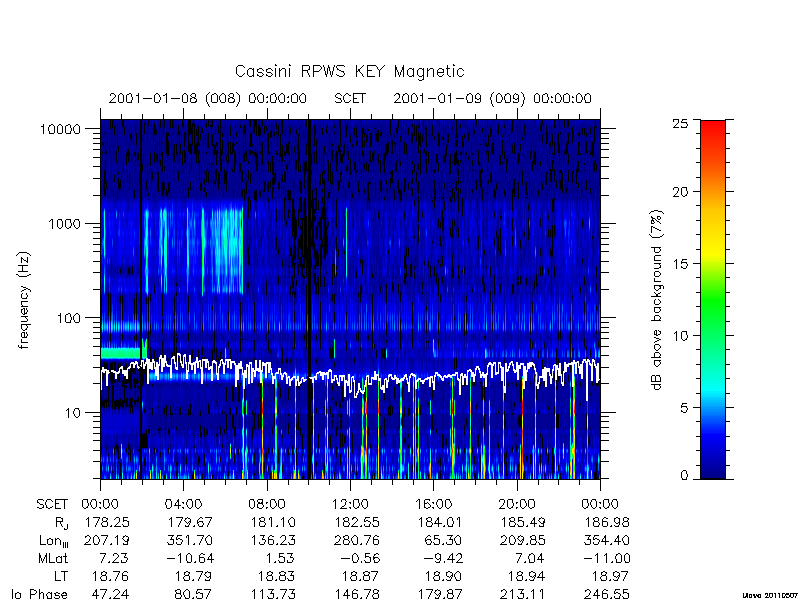This screenshot has height=600, width=800.
Task: Click the Lon III value 280.76
Action: [357, 540]
